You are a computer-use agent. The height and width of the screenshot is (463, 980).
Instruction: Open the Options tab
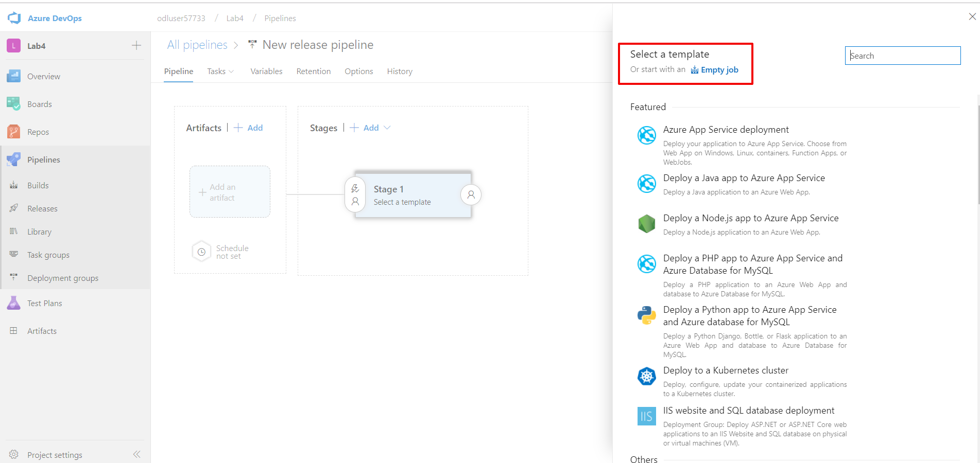(x=359, y=71)
